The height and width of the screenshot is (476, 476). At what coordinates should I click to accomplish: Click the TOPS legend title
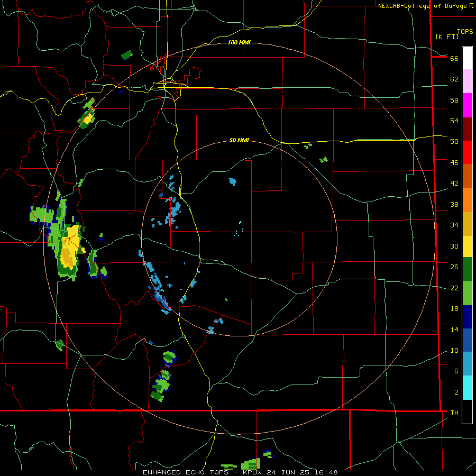(x=465, y=32)
